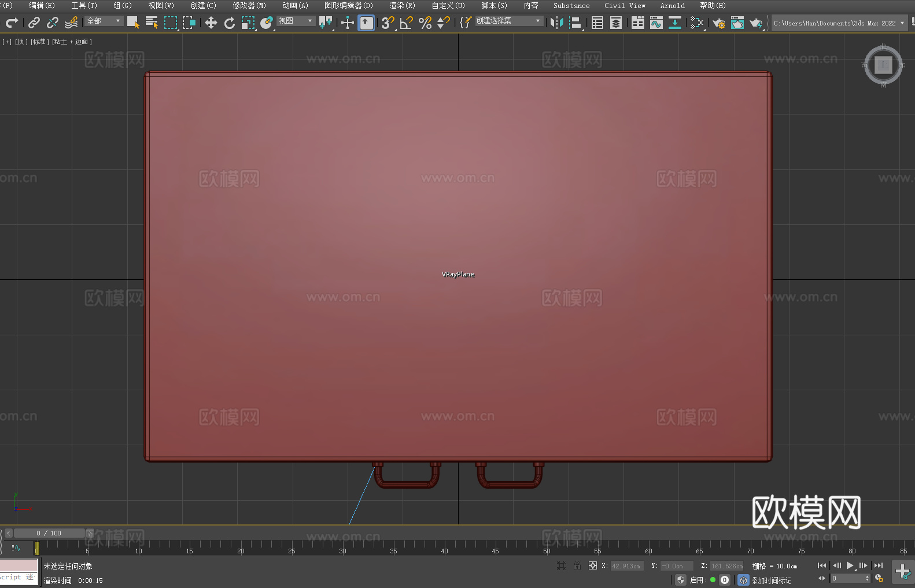Click Edit Named Selection Sets icon
The width and height of the screenshot is (915, 588).
[465, 23]
